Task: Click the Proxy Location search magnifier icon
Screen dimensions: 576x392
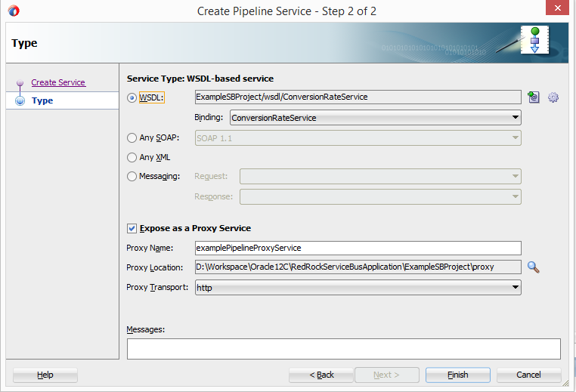Action: [533, 267]
